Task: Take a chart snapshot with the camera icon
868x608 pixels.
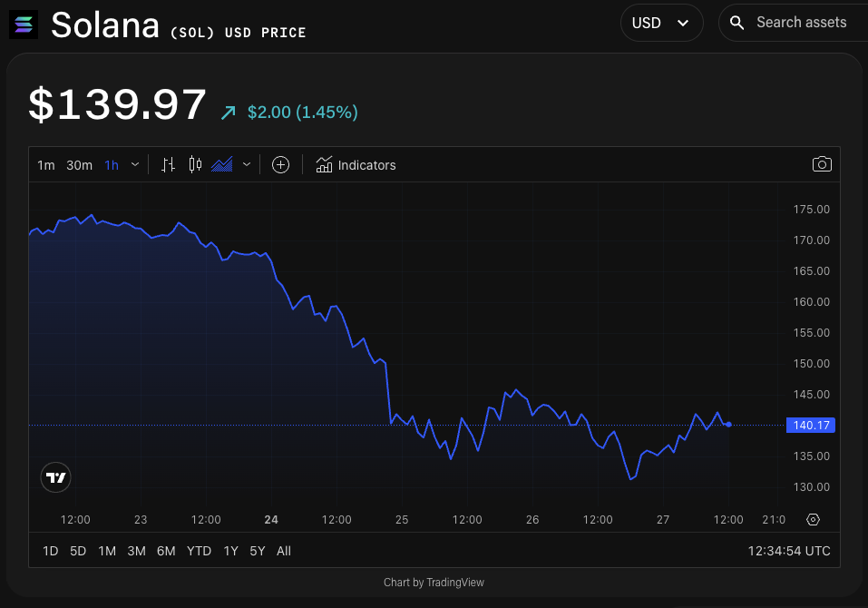Action: pos(822,164)
